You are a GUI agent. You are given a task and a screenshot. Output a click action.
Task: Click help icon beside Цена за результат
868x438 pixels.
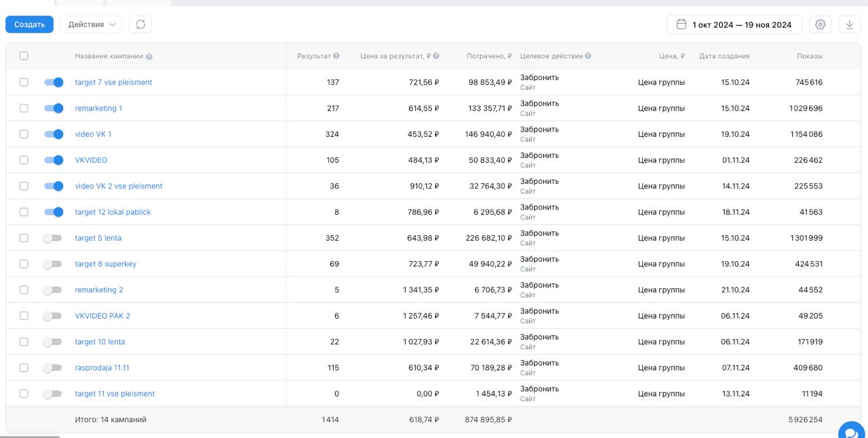pyautogui.click(x=436, y=56)
